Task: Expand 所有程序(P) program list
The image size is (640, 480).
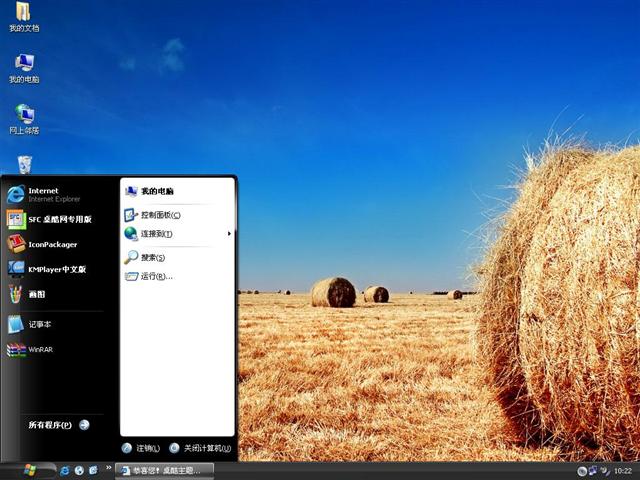Action: [x=59, y=425]
